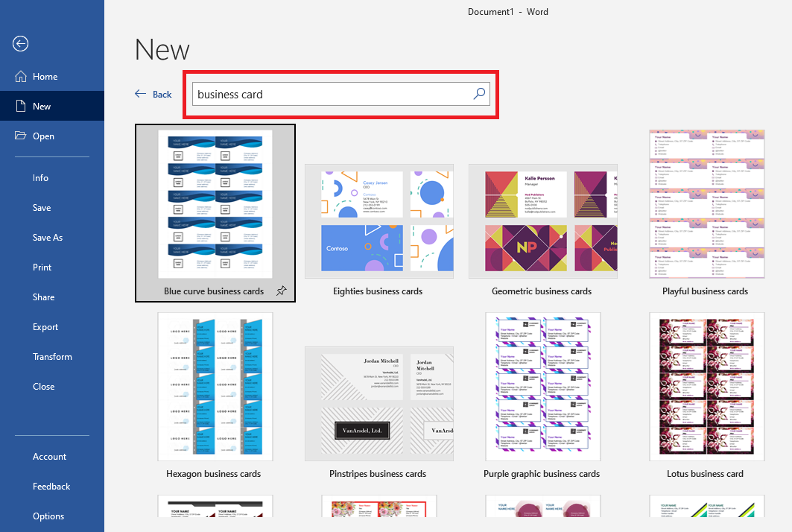
Task: Select Transform in the sidebar
Action: click(x=52, y=357)
